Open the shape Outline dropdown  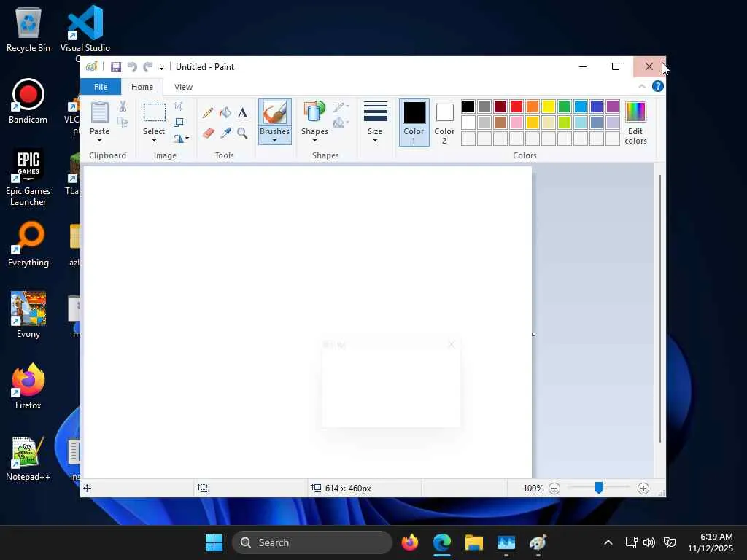click(x=341, y=107)
